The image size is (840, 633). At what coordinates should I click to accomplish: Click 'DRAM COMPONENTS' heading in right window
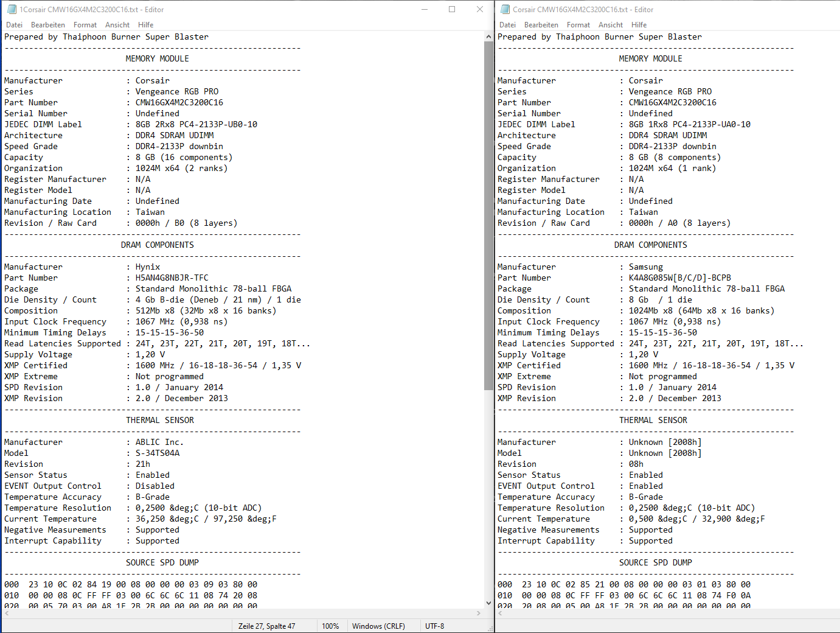point(651,245)
